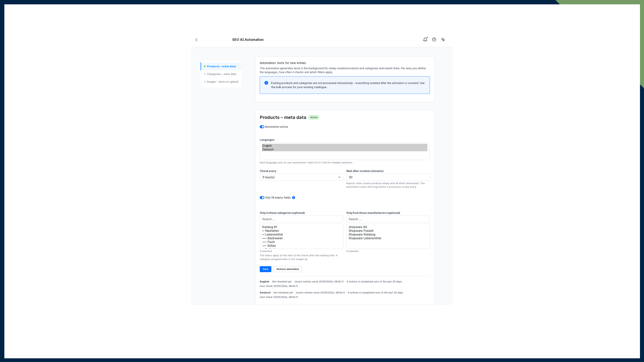Select Süßes category

coord(301,246)
